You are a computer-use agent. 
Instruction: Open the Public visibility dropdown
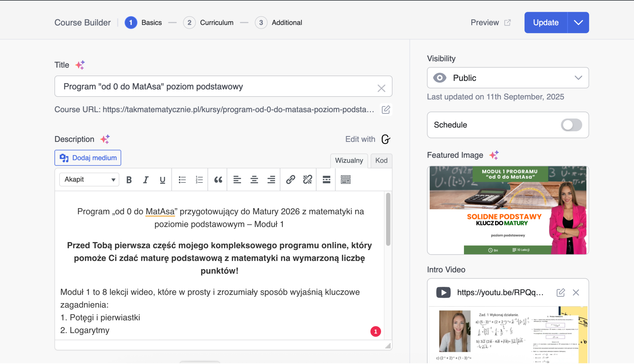click(x=508, y=78)
